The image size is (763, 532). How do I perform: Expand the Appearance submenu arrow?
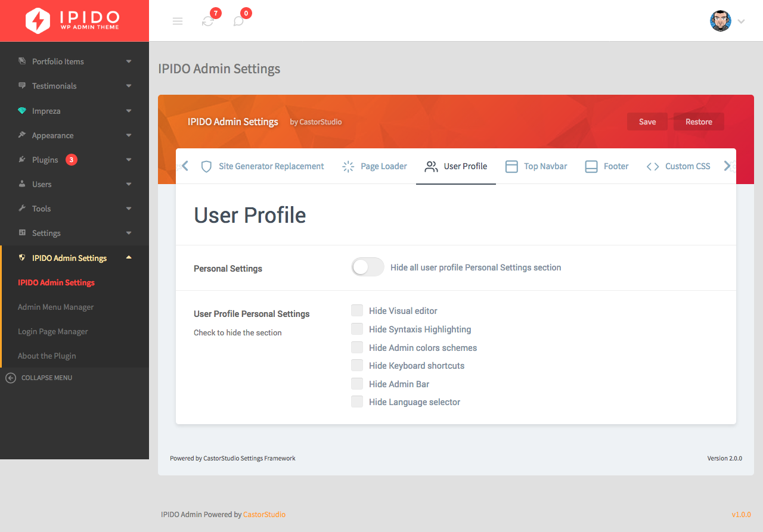click(x=129, y=135)
